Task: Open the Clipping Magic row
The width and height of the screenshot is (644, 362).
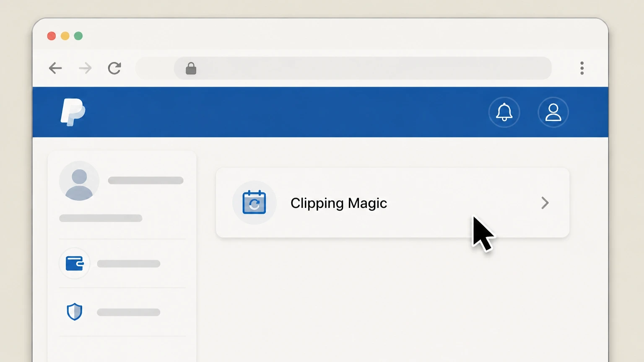Action: (392, 203)
